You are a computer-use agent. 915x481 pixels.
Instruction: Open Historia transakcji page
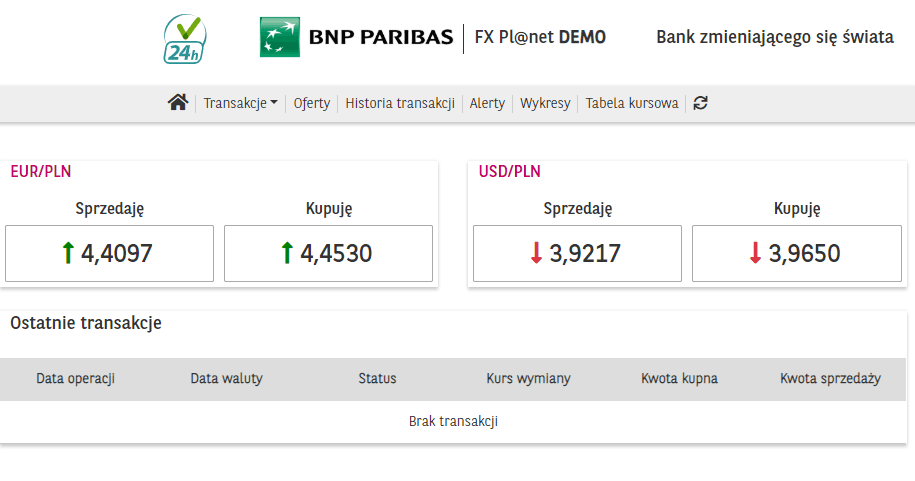coord(400,103)
